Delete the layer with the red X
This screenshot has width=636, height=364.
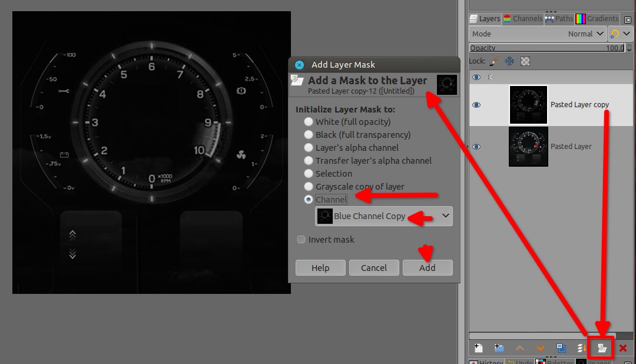coord(623,348)
